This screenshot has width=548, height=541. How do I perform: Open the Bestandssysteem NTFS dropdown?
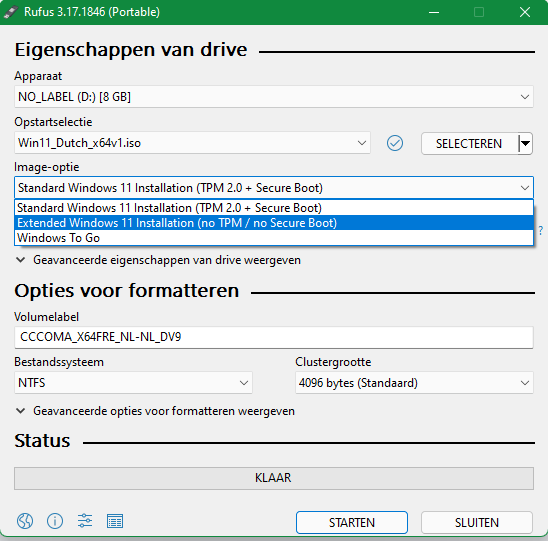tap(133, 383)
